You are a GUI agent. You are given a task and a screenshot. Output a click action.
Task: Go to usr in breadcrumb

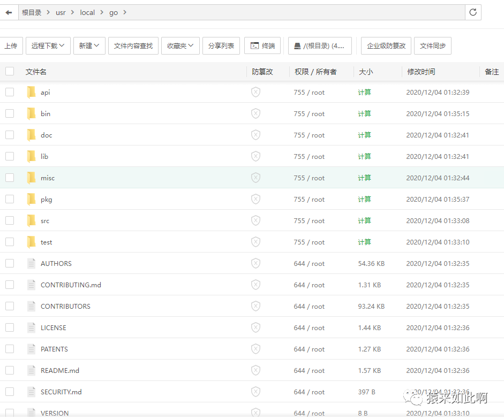click(x=61, y=12)
